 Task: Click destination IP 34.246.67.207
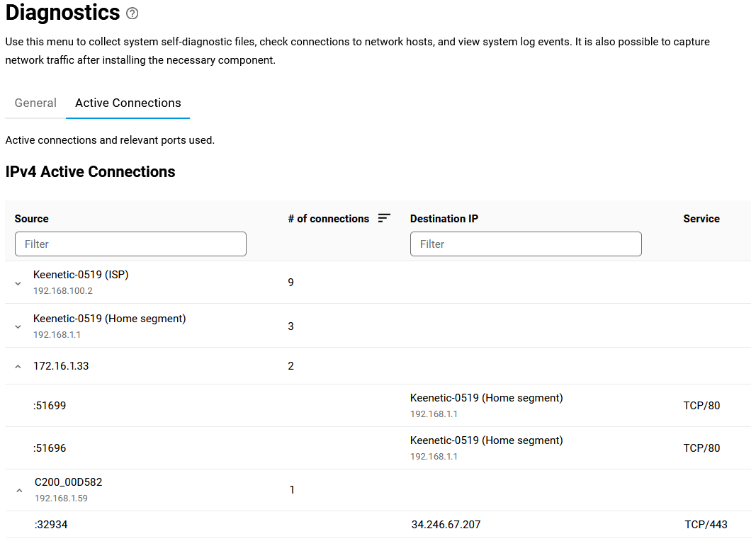(x=446, y=525)
